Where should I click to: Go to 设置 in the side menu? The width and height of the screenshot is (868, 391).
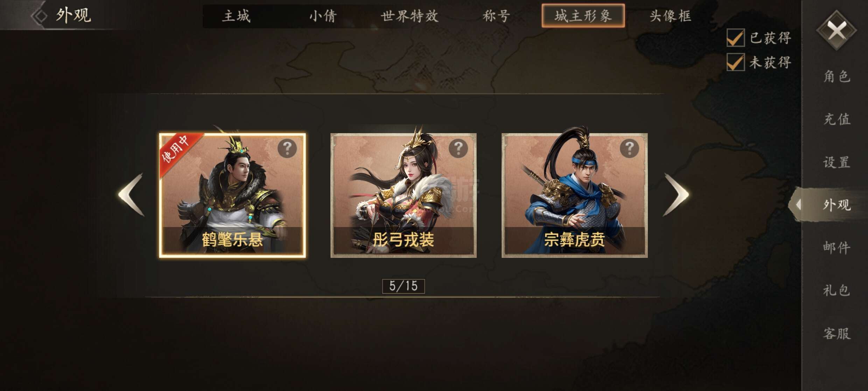tap(836, 162)
